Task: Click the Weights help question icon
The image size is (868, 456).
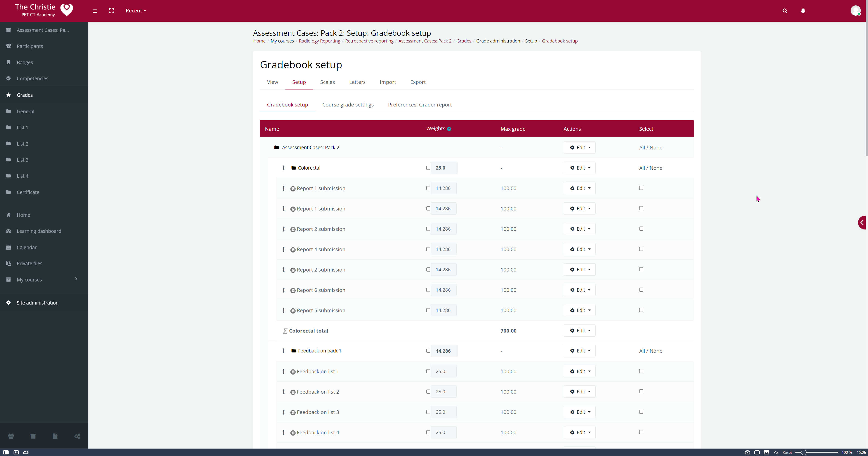Action: click(x=449, y=129)
